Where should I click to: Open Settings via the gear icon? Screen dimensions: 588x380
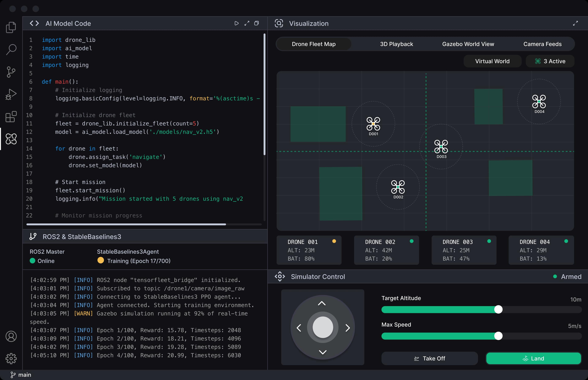click(11, 359)
